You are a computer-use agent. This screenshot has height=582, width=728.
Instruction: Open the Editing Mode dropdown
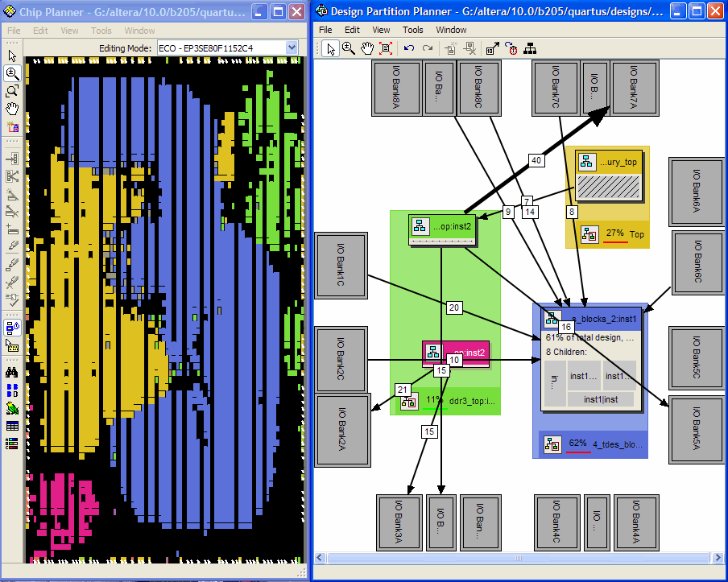[x=292, y=47]
